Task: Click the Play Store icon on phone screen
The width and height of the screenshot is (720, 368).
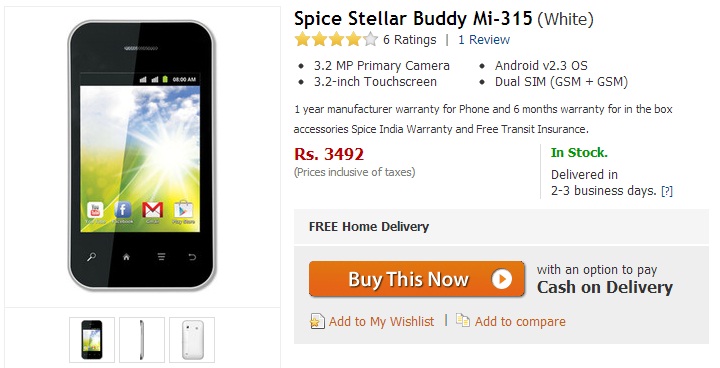Action: pos(184,209)
